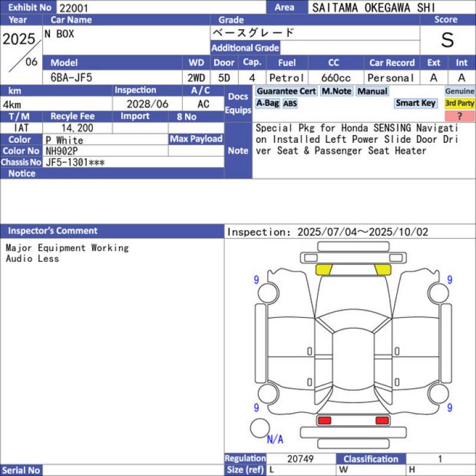Click the color number NH902P
The width and height of the screenshot is (476, 476).
[x=62, y=151]
